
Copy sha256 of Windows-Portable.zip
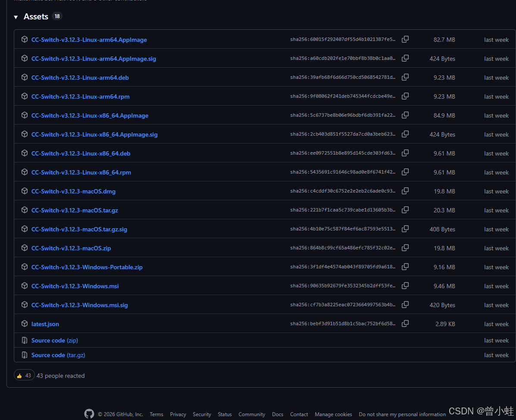click(405, 267)
